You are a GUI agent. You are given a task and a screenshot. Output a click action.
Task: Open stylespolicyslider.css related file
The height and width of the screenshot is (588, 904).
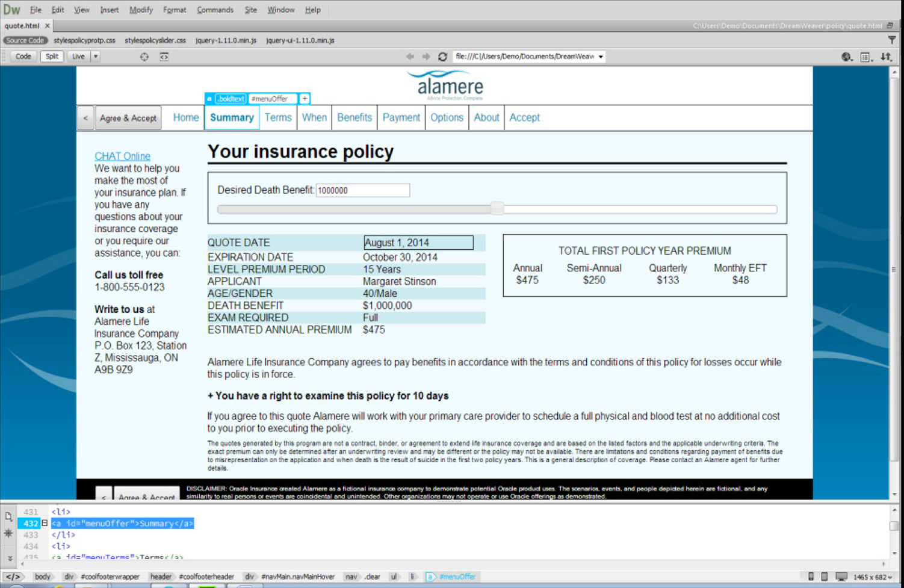point(155,40)
